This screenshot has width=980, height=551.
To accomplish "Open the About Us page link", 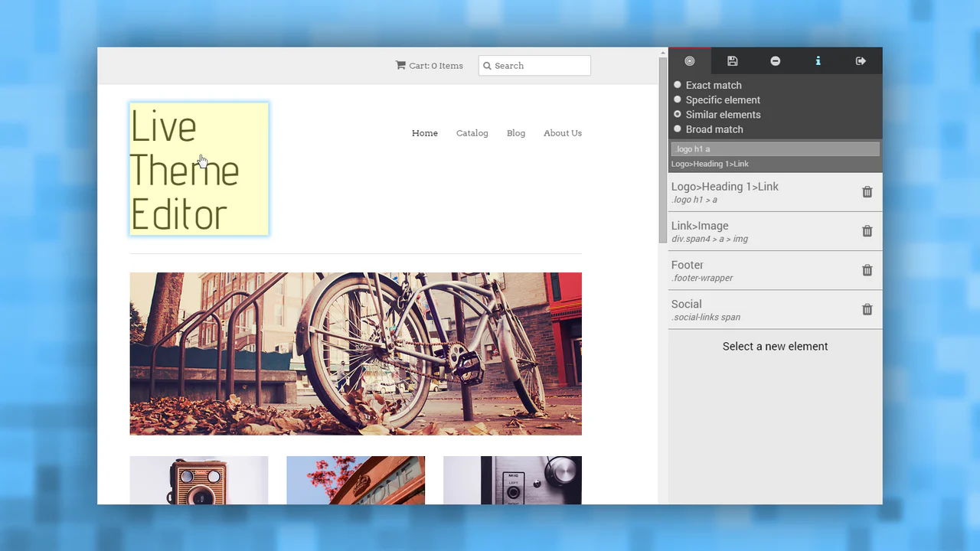I will pyautogui.click(x=562, y=133).
